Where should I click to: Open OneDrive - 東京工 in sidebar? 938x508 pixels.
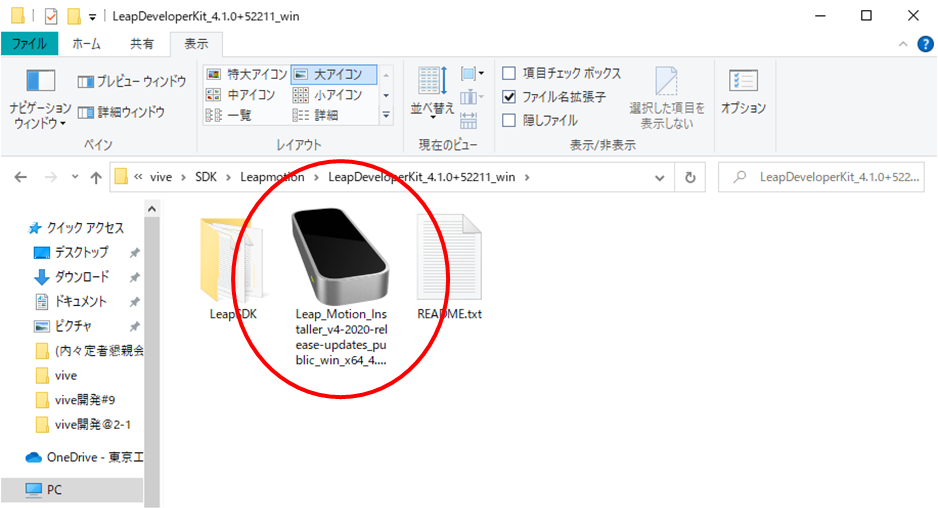point(85,457)
